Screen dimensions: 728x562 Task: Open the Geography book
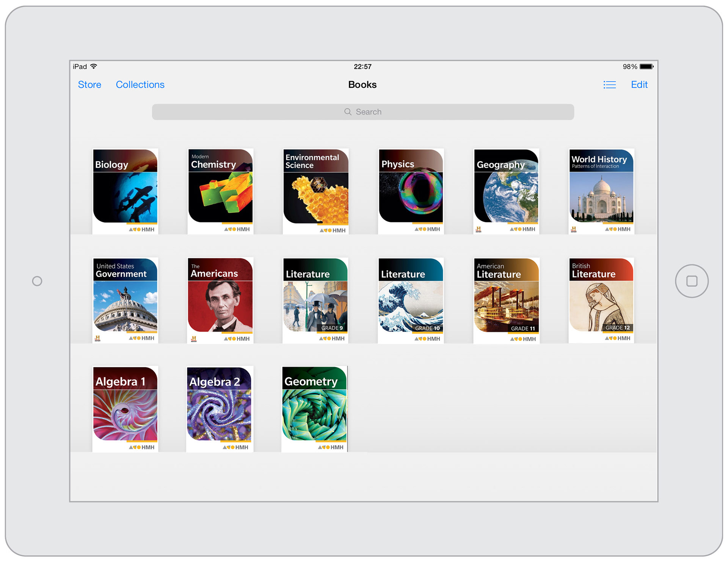click(x=506, y=191)
